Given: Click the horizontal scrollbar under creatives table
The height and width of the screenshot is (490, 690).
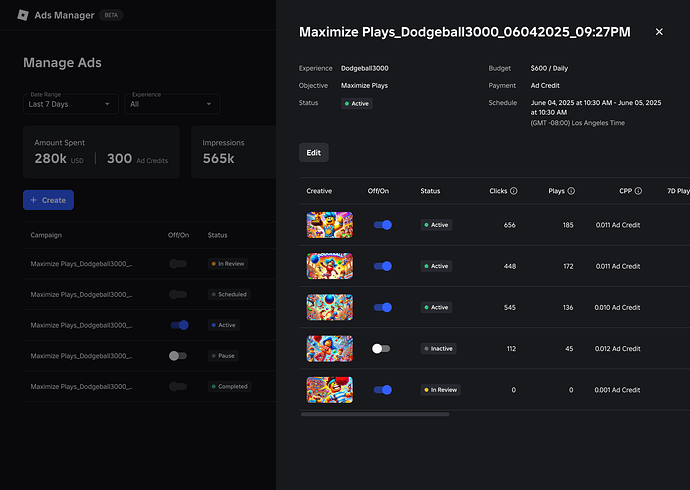Looking at the screenshot, I should click(375, 414).
